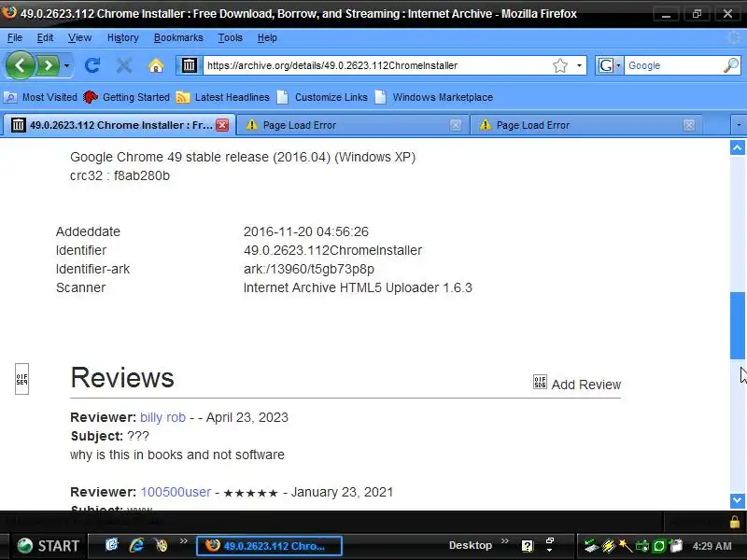Close the first Page Load Error tab
Viewport: 747px width, 560px height.
point(456,125)
